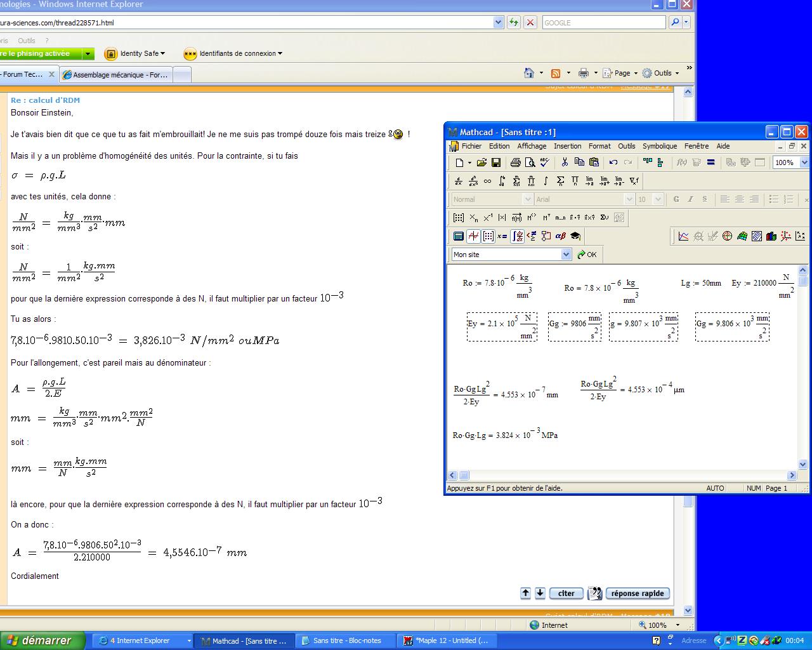Open the Insertion menu in Mathcad
Image resolution: width=812 pixels, height=650 pixels.
(x=567, y=146)
